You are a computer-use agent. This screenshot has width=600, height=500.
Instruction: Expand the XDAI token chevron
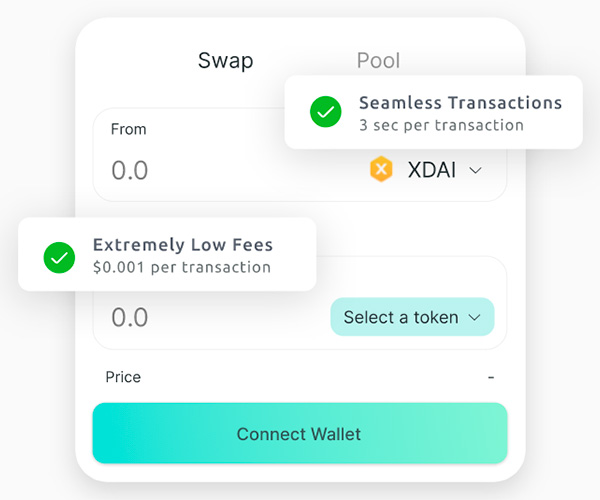pos(475,170)
